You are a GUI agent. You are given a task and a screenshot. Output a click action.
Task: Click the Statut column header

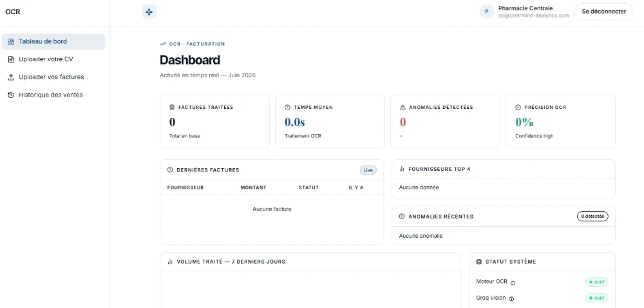click(309, 188)
